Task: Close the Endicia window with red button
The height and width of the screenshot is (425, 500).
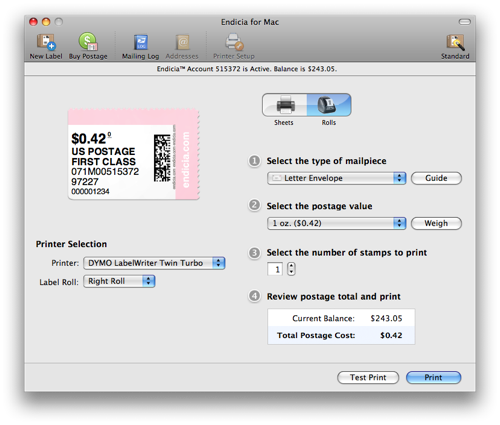Action: [33, 22]
